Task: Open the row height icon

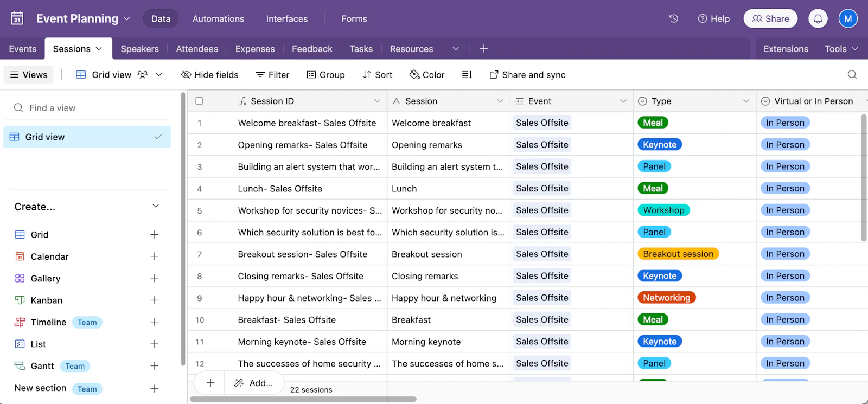Action: pos(467,75)
